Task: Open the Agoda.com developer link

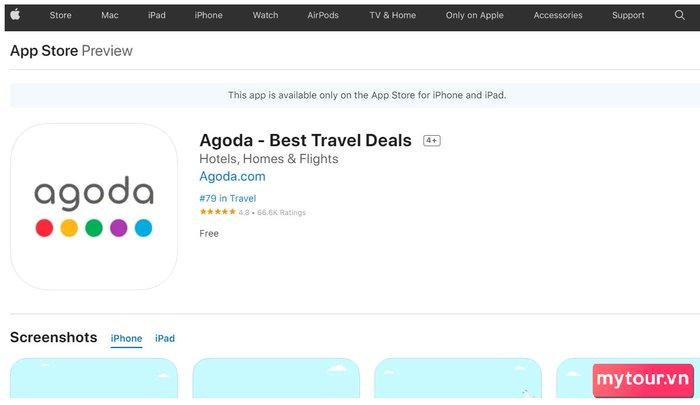Action: pyautogui.click(x=232, y=176)
